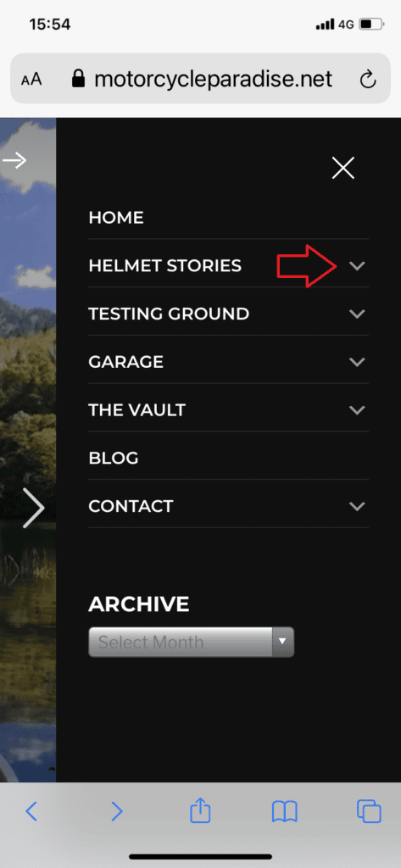Expand the Testing Ground submenu chevron
Viewport: 401px width, 868px height.
click(357, 314)
